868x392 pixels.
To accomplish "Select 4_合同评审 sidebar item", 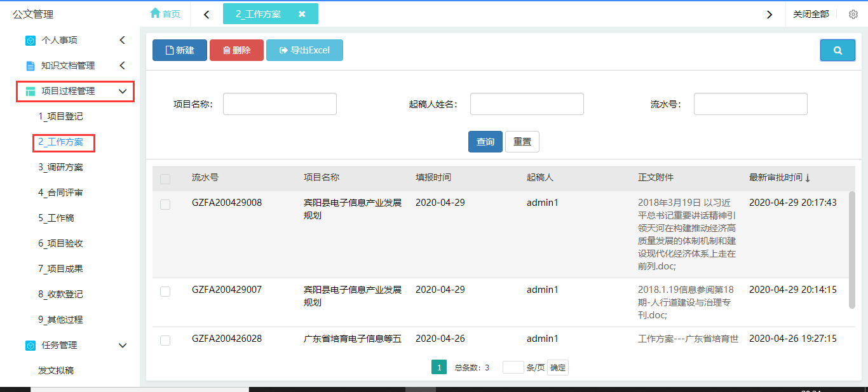I will coord(60,193).
